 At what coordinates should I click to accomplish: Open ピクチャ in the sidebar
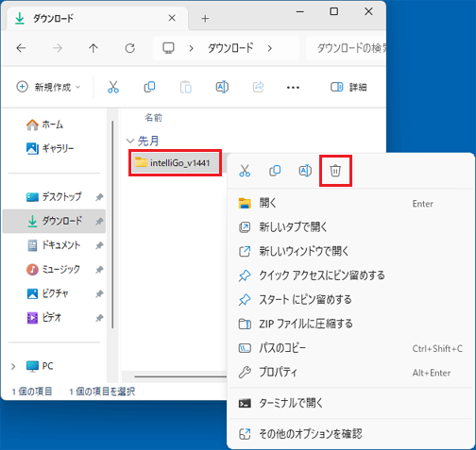47,293
